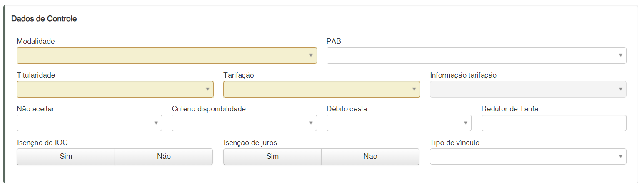Select Sim for Isenção de juros
Image resolution: width=644 pixels, height=188 pixels.
pos(272,157)
